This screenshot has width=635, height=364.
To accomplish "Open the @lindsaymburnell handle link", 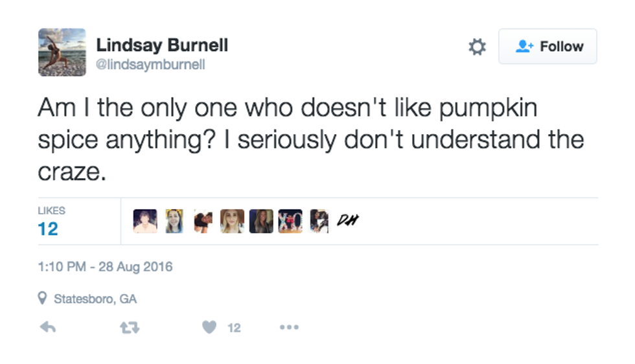I will (150, 65).
